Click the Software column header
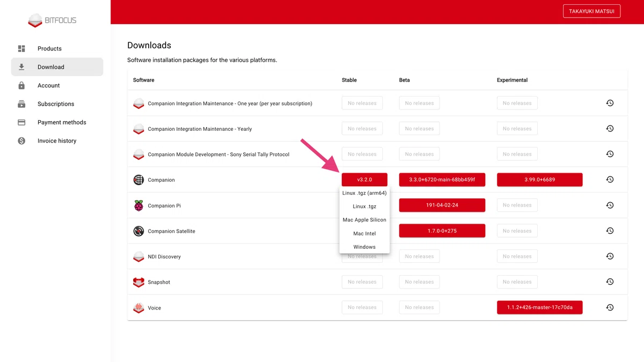The image size is (644, 362). [144, 80]
